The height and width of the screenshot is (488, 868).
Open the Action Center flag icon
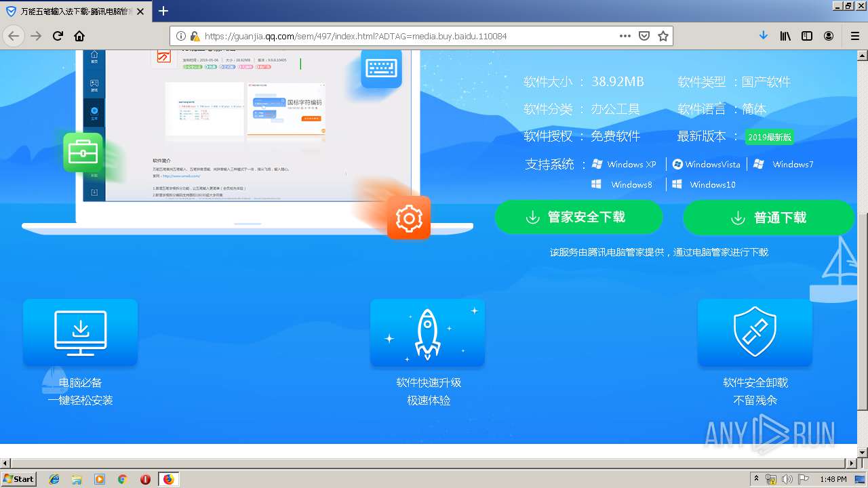(x=802, y=479)
